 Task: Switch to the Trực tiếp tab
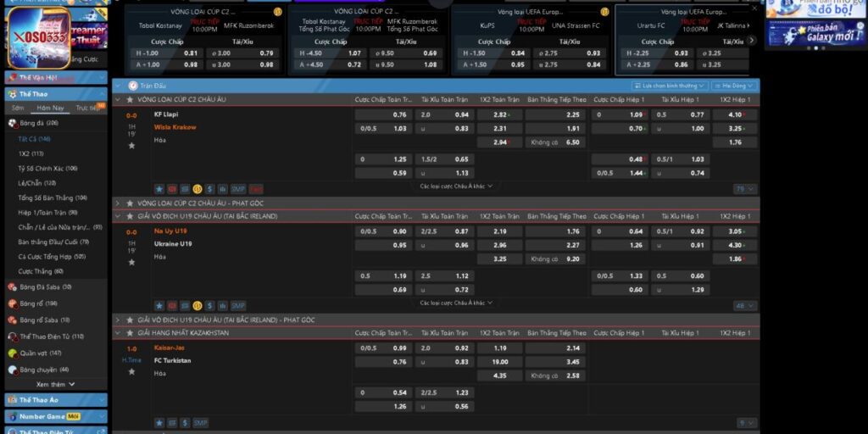point(87,108)
